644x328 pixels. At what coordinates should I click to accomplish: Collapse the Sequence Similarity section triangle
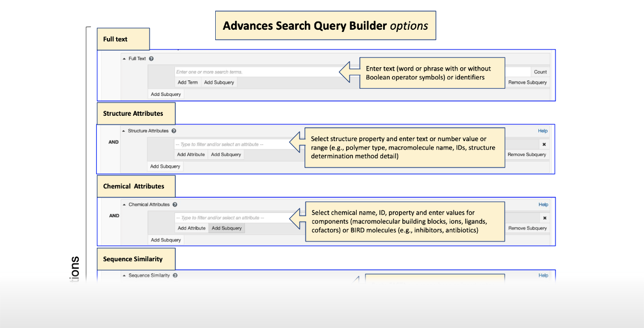[124, 276]
